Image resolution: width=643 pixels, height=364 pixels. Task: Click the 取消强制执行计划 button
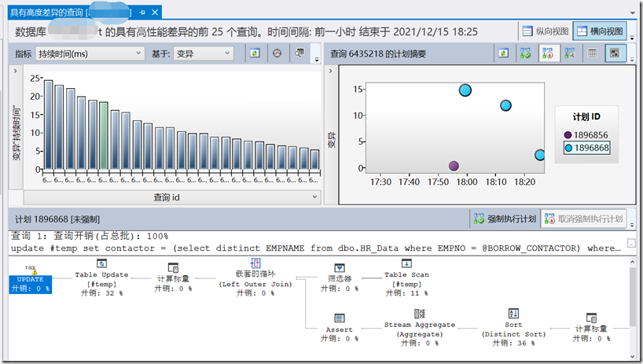coord(584,219)
